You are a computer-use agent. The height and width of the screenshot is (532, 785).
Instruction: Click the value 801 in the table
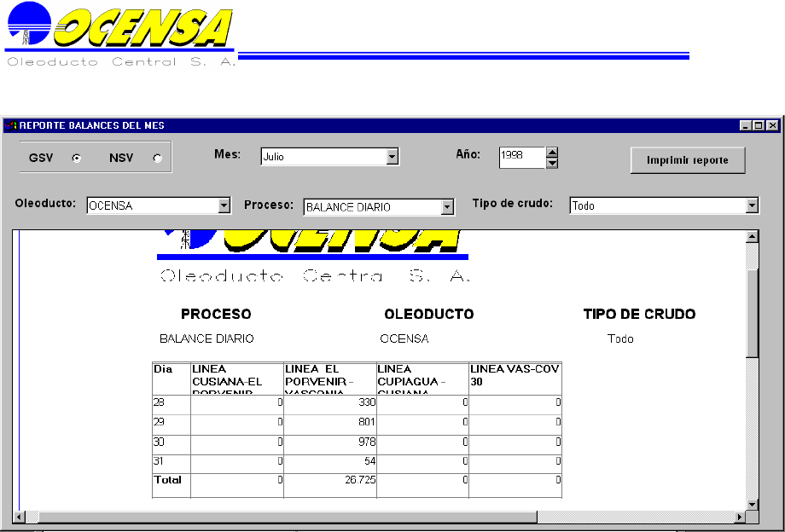[x=367, y=422]
